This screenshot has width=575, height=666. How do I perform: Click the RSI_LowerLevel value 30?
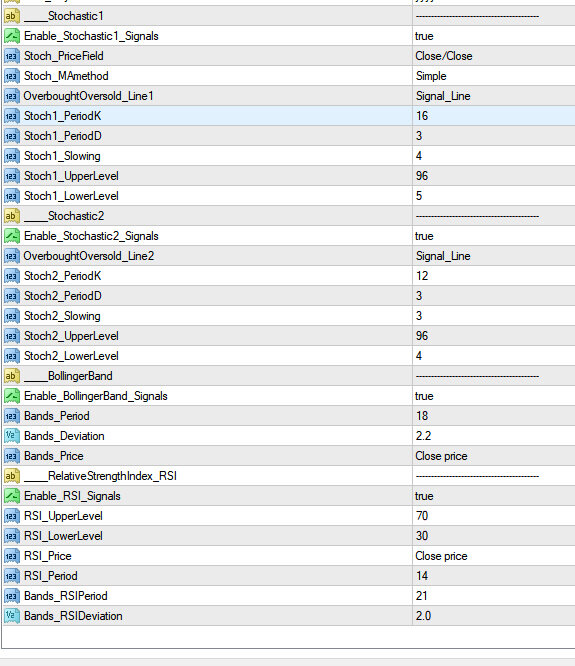pos(422,536)
